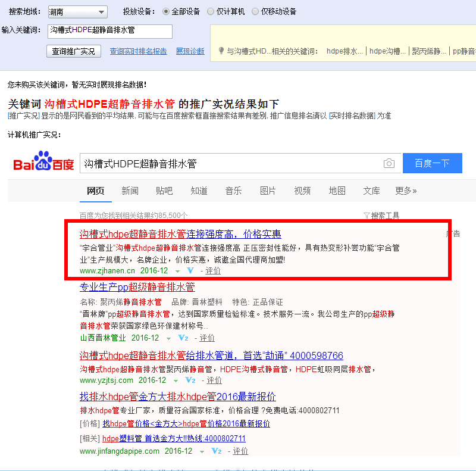
Task: Open the 展现诊断 link
Action: click(x=190, y=51)
